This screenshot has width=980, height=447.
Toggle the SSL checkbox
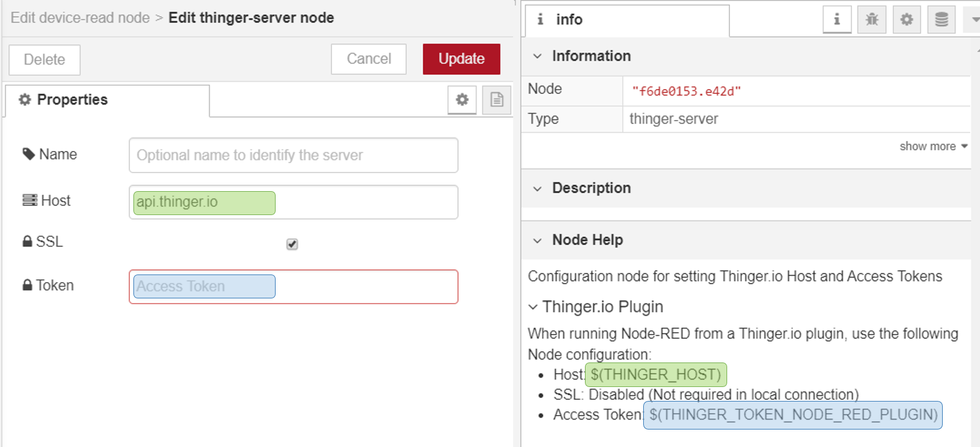(x=292, y=244)
